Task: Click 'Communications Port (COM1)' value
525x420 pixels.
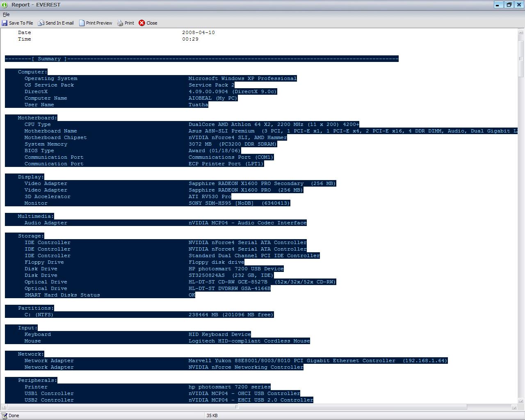Action: click(231, 157)
